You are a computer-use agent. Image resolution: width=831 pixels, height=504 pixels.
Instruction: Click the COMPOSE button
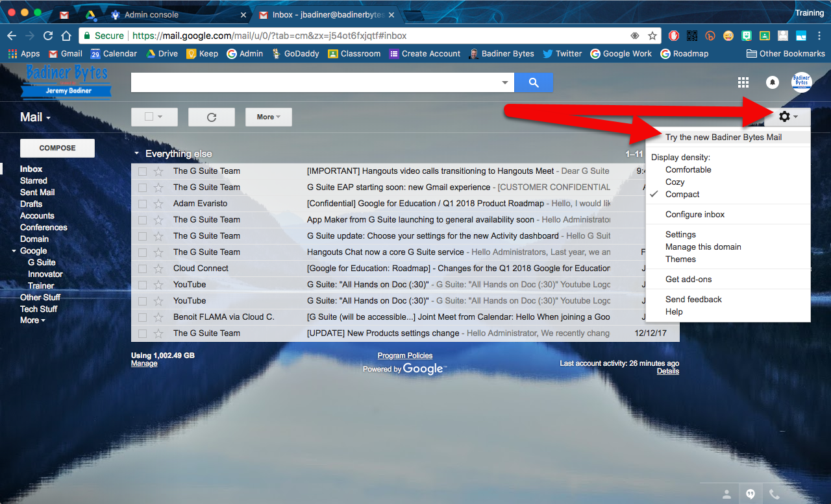(57, 148)
